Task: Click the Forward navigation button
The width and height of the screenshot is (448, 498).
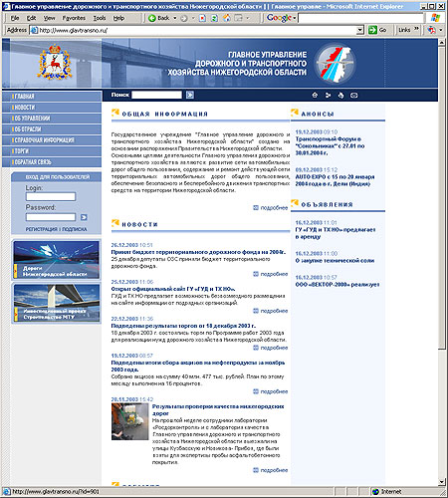Action: click(x=184, y=18)
